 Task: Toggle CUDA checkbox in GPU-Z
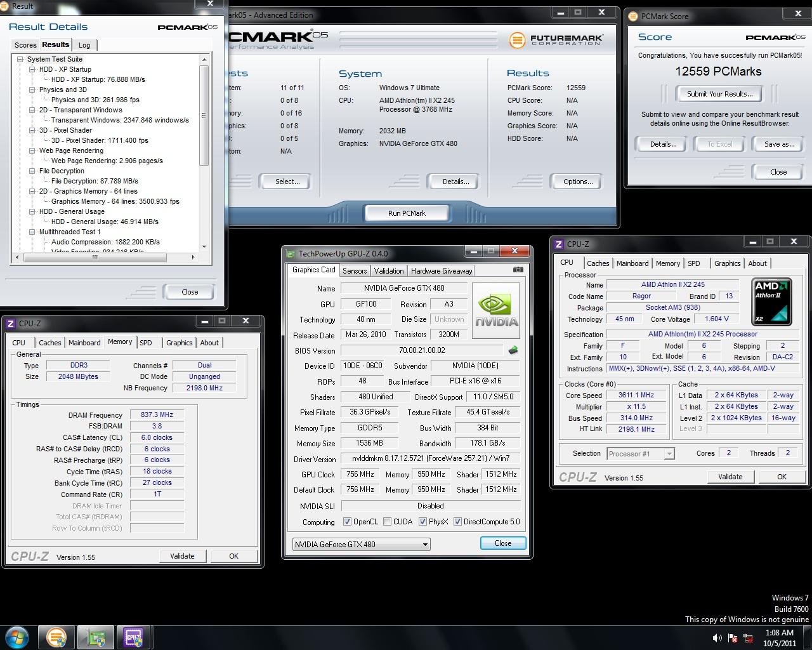[x=387, y=522]
